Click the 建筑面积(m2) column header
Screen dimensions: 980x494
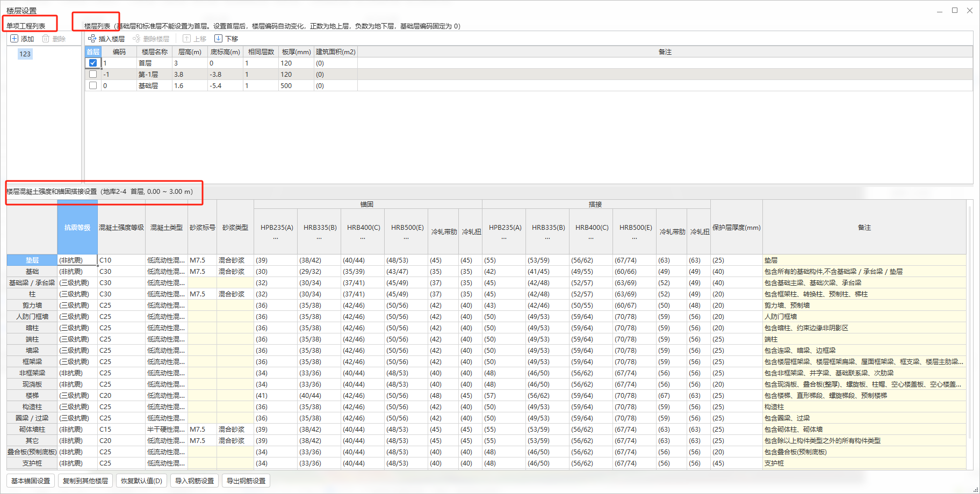pyautogui.click(x=336, y=52)
